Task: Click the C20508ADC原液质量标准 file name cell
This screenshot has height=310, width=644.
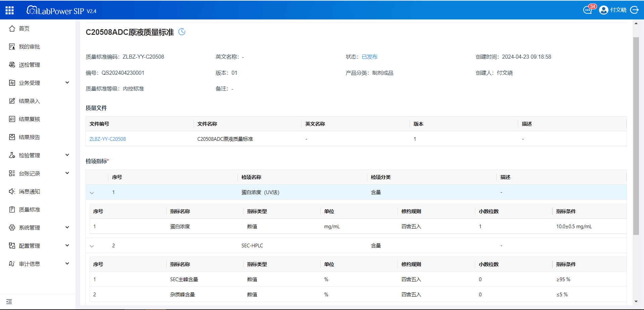Action: click(x=225, y=139)
